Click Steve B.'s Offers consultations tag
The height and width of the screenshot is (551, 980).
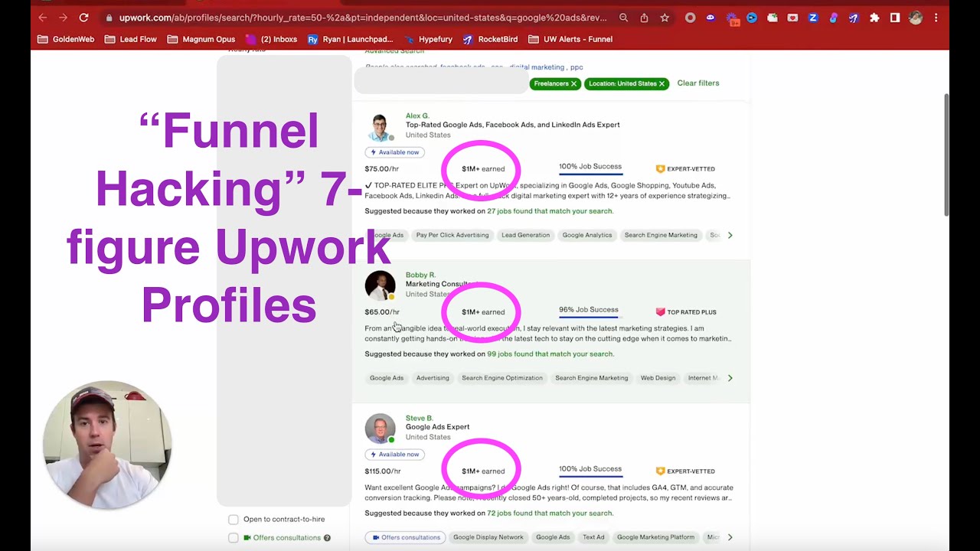click(406, 537)
